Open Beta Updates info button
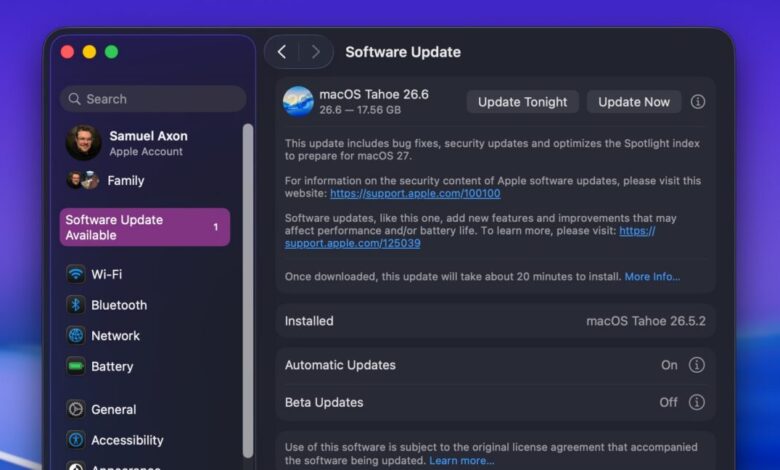The width and height of the screenshot is (780, 470). 696,402
